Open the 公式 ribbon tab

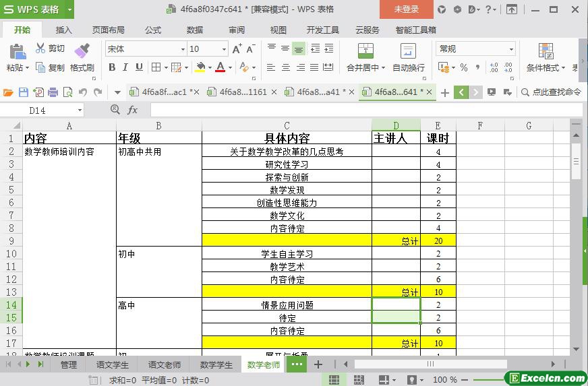153,30
